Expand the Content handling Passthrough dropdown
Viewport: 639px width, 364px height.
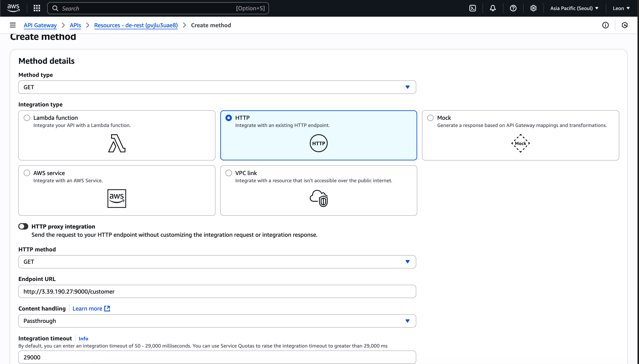pos(217,321)
